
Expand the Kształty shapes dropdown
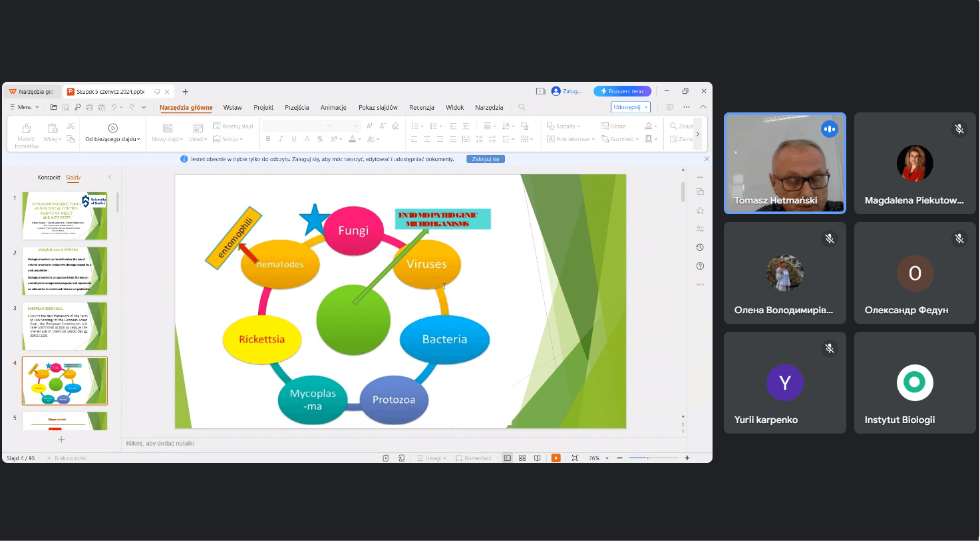[x=564, y=126]
